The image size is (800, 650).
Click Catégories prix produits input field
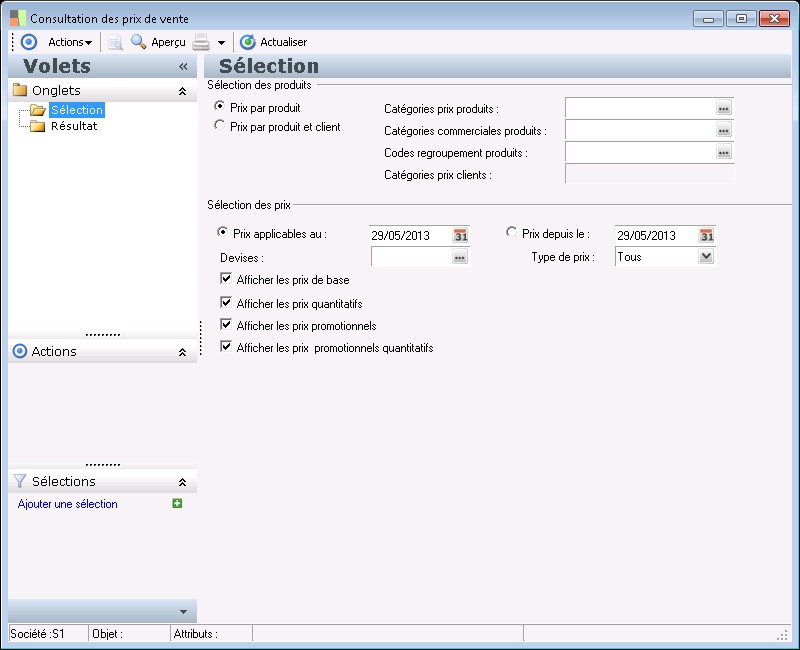(640, 108)
